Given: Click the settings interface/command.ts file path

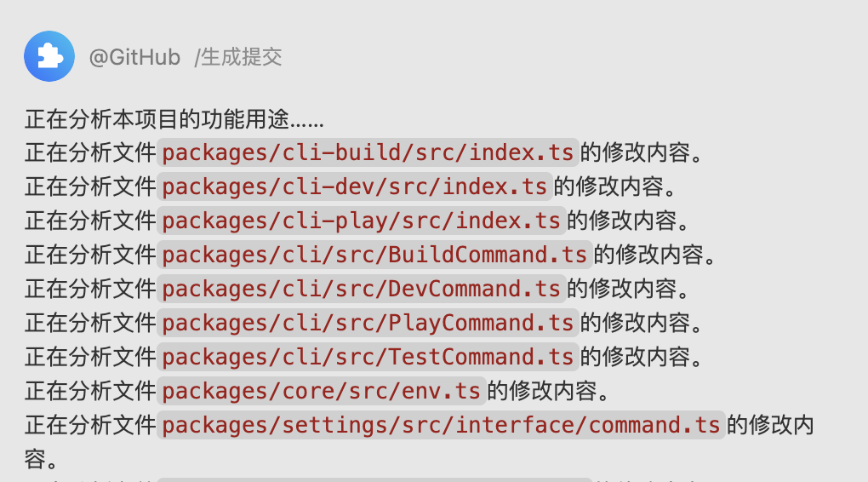Looking at the screenshot, I should click(x=442, y=425).
